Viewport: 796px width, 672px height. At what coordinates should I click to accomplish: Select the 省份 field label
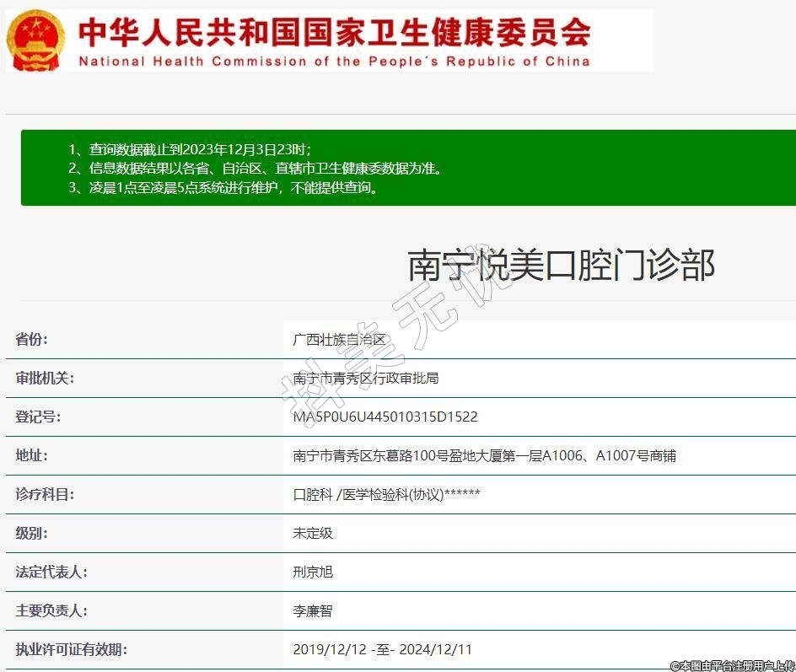[x=32, y=340]
